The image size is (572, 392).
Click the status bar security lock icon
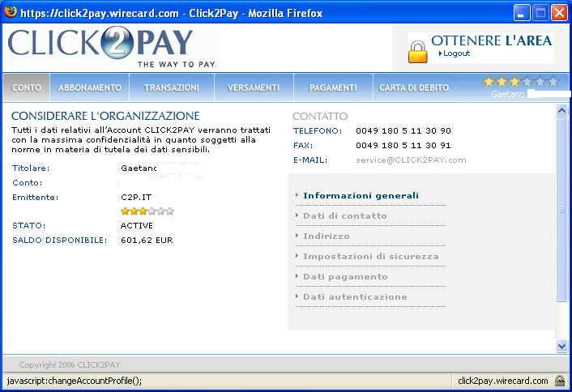560,381
